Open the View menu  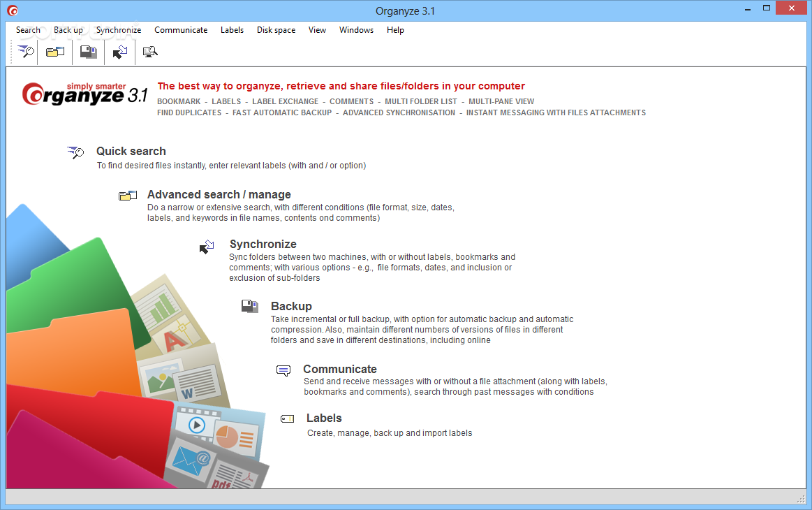point(318,30)
